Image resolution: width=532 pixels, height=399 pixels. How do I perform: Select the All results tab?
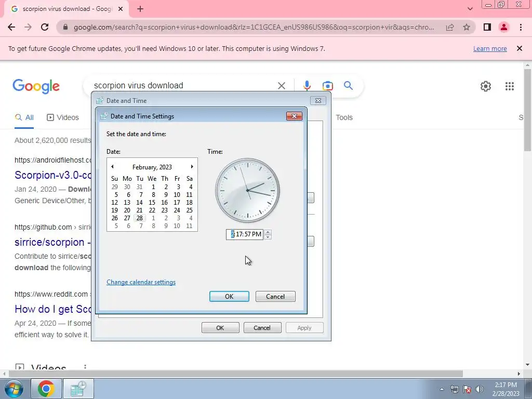tap(24, 117)
